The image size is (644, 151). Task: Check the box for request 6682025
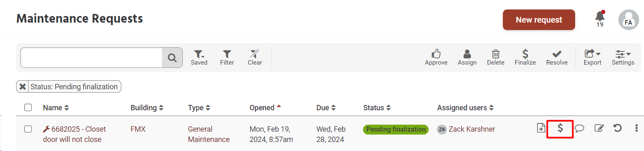(28, 129)
